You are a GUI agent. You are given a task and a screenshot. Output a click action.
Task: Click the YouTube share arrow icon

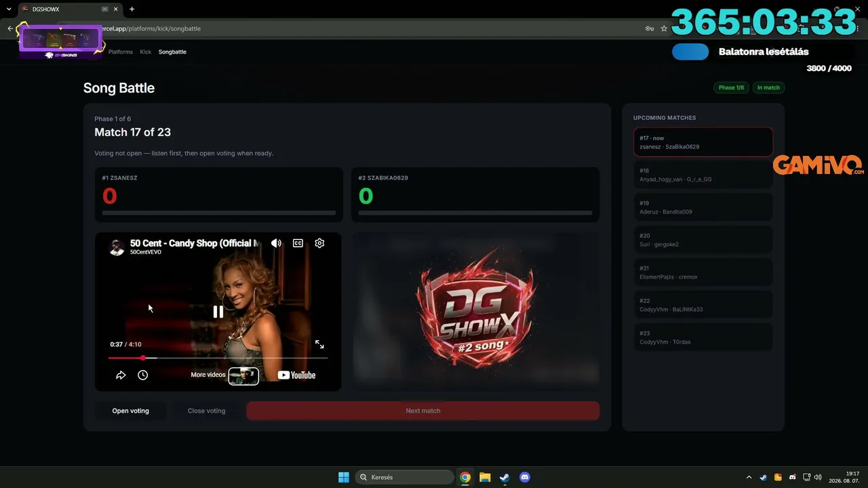click(121, 375)
